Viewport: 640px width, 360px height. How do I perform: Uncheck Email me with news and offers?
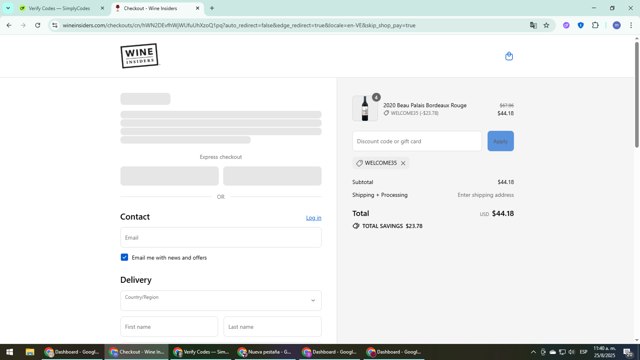click(x=124, y=257)
